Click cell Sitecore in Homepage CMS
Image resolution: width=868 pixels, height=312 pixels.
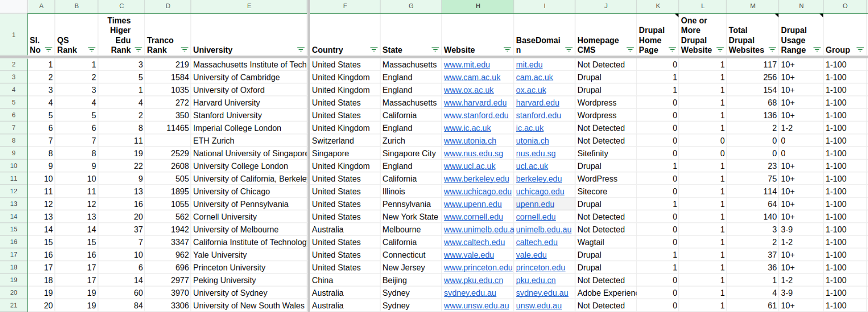[x=606, y=191]
